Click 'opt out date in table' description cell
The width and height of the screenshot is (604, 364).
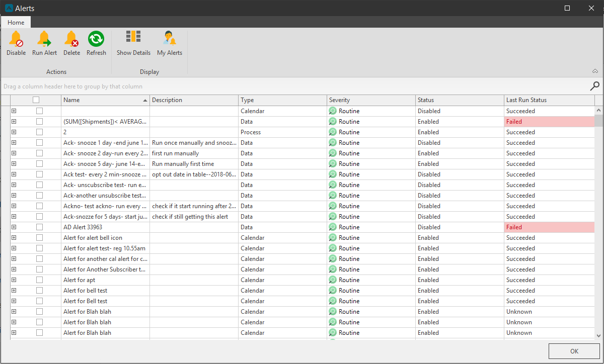(194, 174)
